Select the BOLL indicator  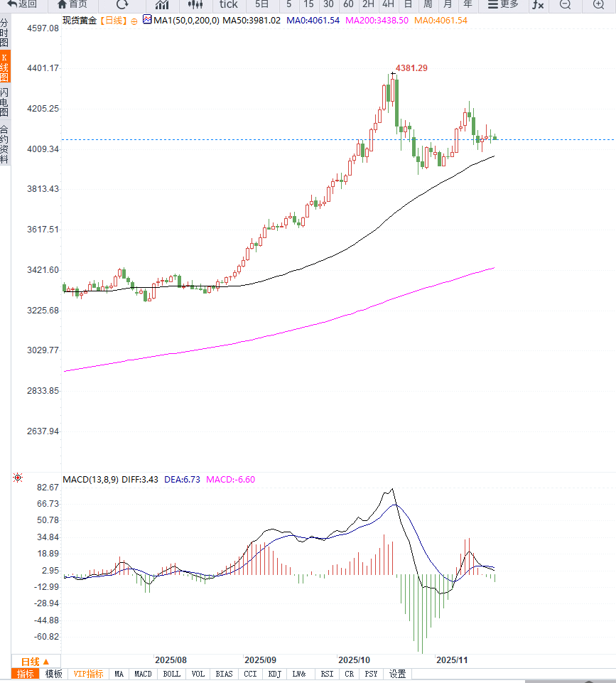[171, 674]
